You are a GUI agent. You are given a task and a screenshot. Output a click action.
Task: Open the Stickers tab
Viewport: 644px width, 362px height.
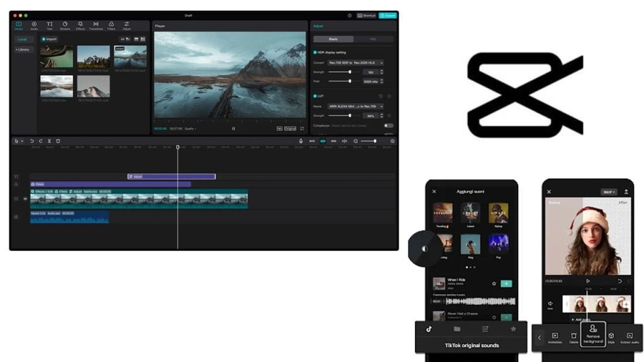pyautogui.click(x=65, y=26)
